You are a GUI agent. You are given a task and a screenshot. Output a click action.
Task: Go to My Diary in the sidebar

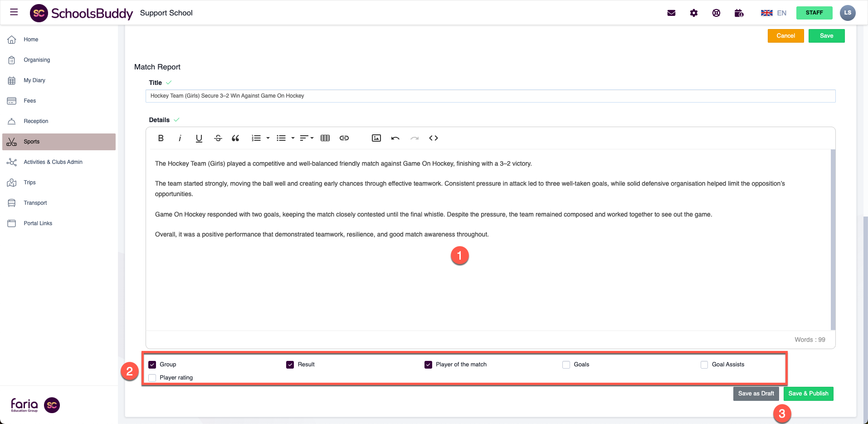[34, 80]
